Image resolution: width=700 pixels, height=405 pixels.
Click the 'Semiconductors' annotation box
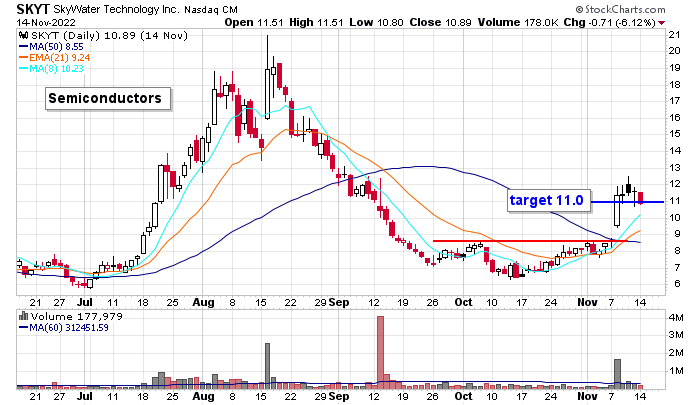click(108, 98)
